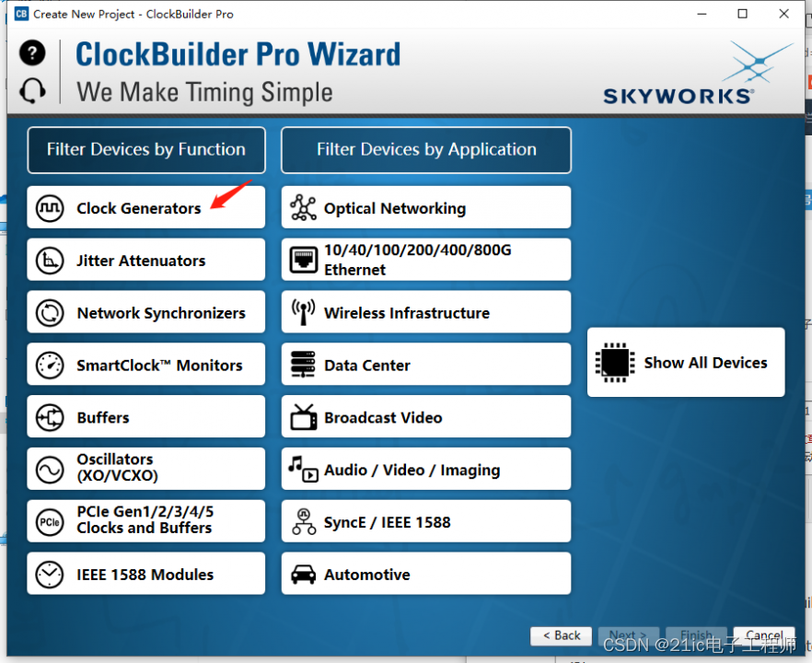The image size is (812, 663).
Task: Click the Skyworks logo
Action: [699, 74]
